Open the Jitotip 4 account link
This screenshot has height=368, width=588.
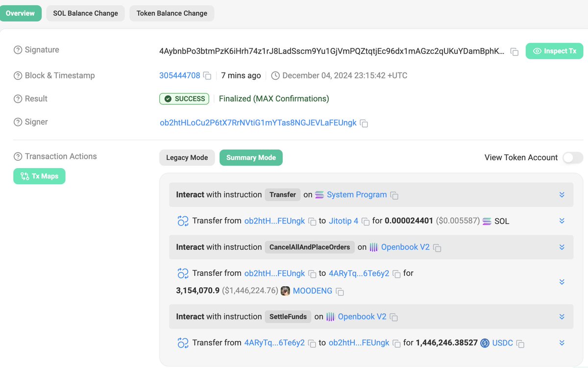click(x=343, y=221)
